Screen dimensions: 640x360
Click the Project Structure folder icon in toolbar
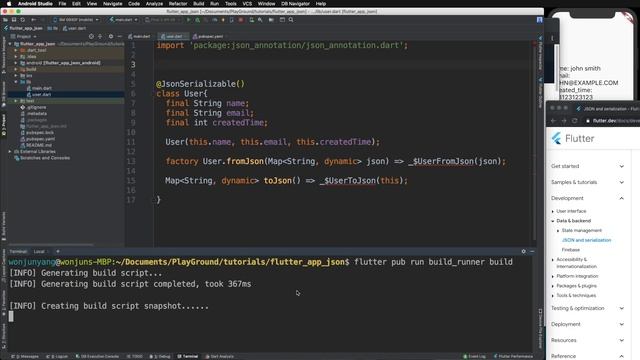coord(271,20)
